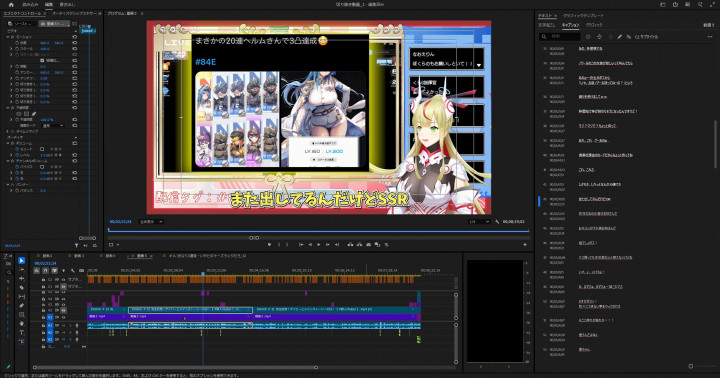Expand the タイムリマップ group

(x=7, y=131)
